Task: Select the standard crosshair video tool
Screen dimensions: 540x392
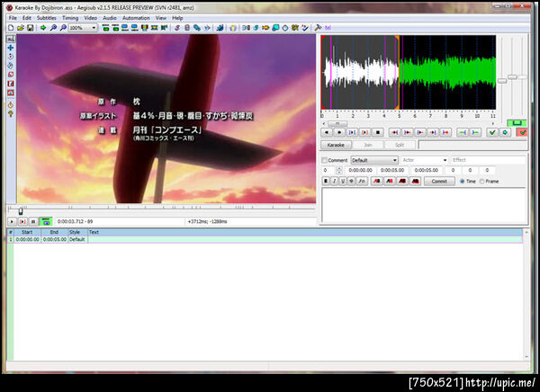Action: [x=11, y=39]
